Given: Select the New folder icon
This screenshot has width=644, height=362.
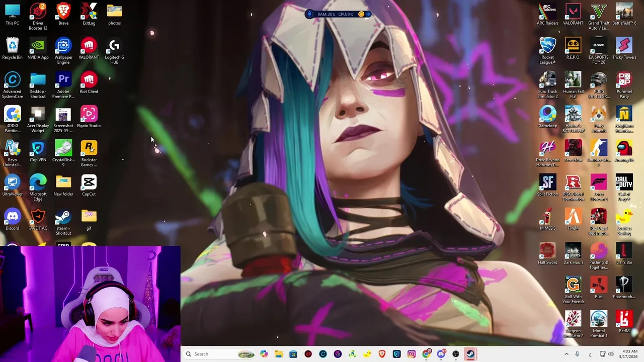Looking at the screenshot, I should pos(63,185).
